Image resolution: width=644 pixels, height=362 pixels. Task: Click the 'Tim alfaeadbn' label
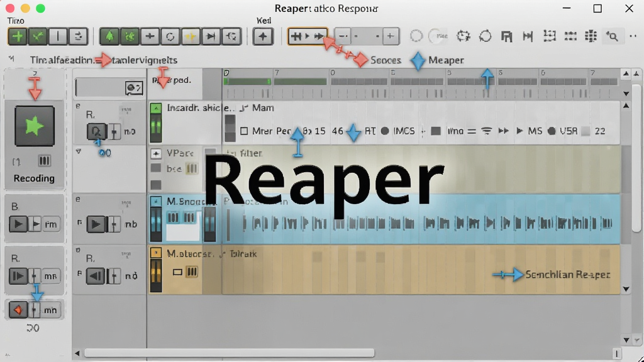(62, 60)
